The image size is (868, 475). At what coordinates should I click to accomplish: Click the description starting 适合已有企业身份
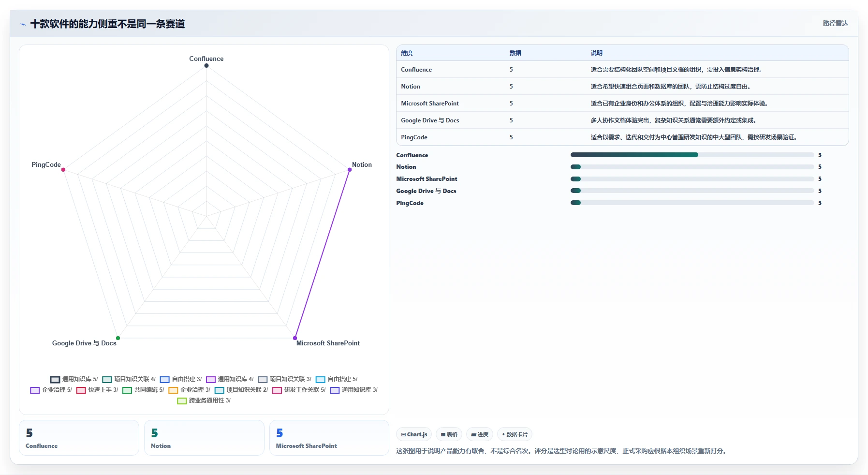click(x=681, y=104)
